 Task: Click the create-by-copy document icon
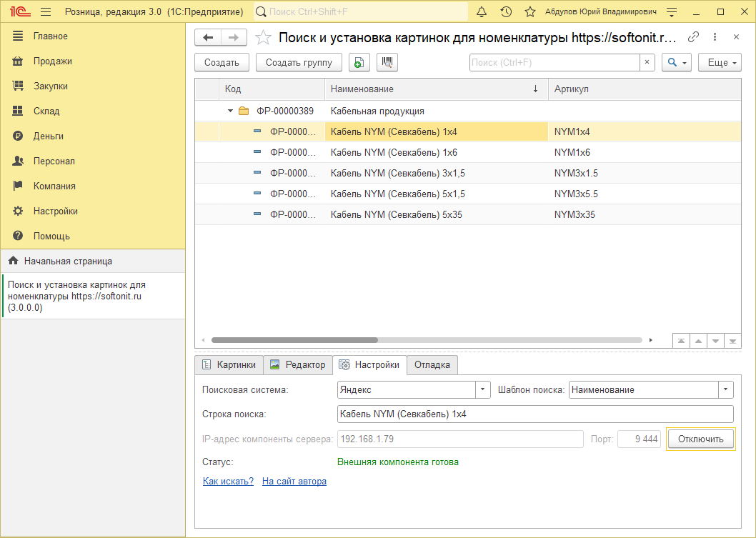click(359, 62)
